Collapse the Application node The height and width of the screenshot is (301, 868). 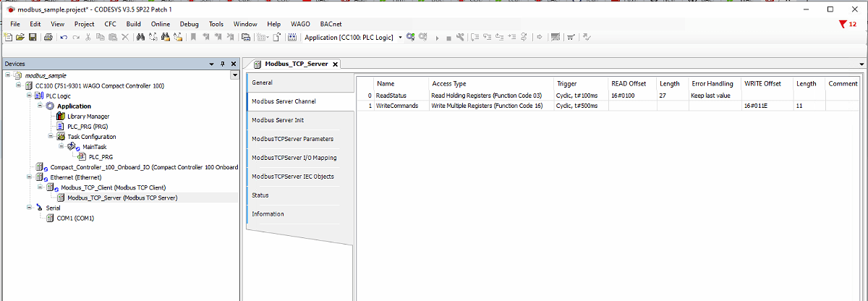click(39, 106)
